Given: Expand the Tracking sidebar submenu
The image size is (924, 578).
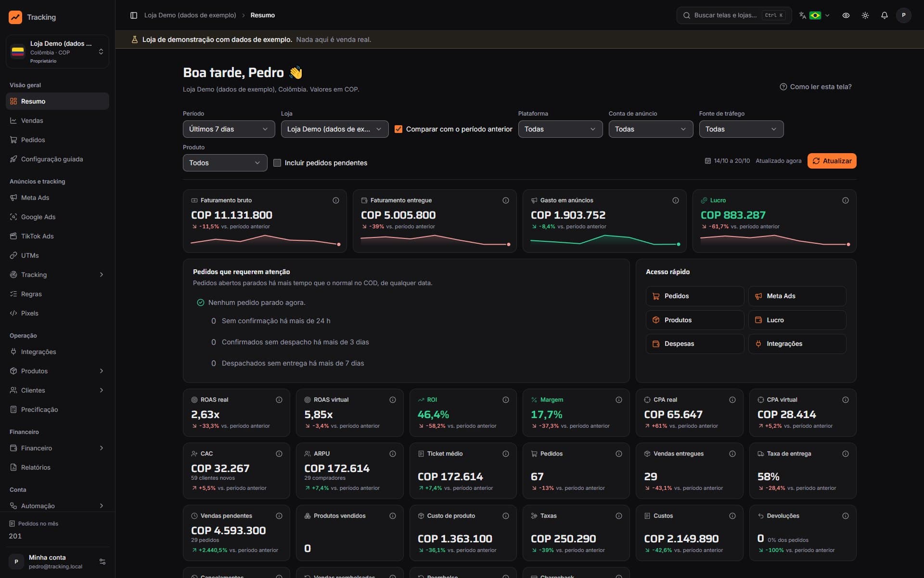Looking at the screenshot, I should coord(57,275).
